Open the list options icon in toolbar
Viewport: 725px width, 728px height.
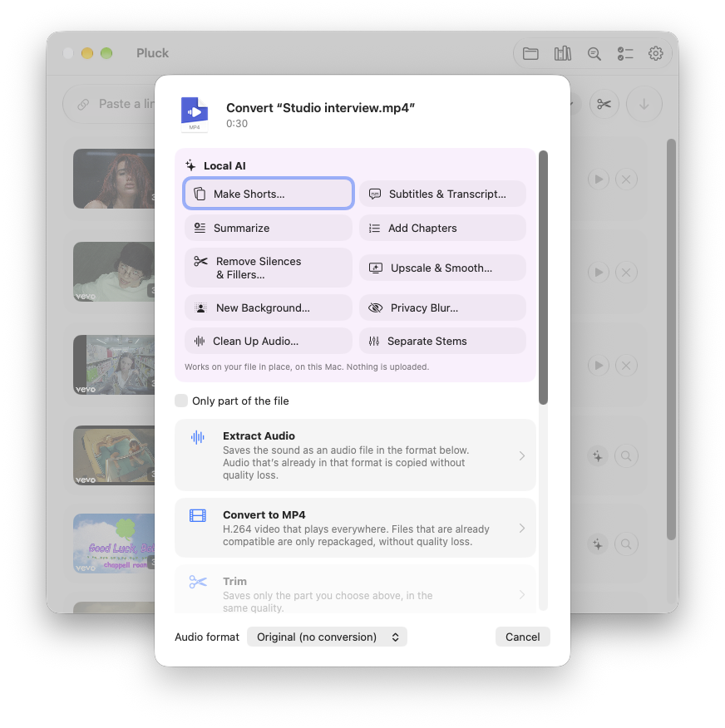[x=625, y=54]
